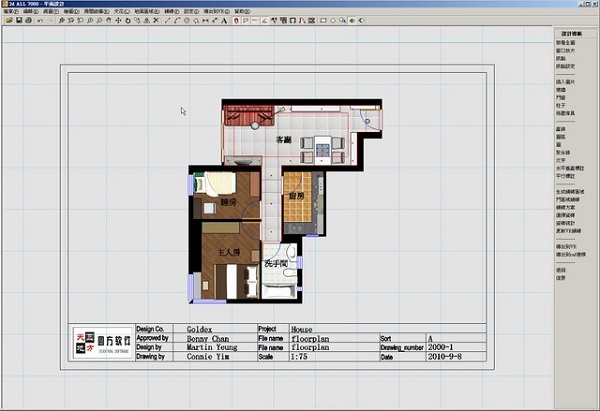Open the 天花 (Ceiling) menu
Viewport: 600px width, 411px height.
coord(120,11)
